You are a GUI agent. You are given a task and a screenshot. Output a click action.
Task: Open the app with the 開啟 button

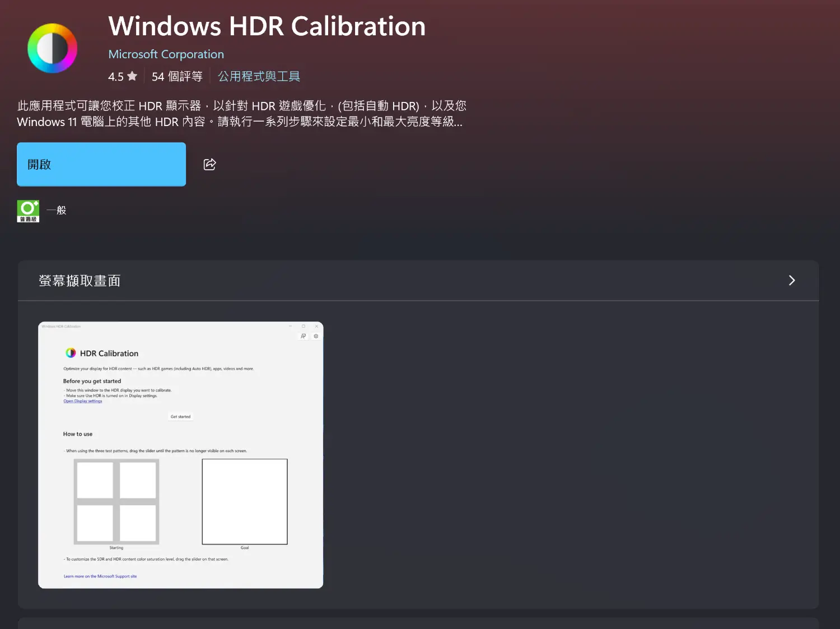click(x=101, y=164)
